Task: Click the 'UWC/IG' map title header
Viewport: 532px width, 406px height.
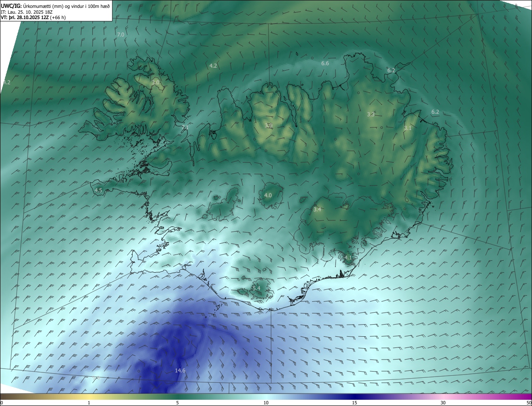Action: (x=11, y=5)
